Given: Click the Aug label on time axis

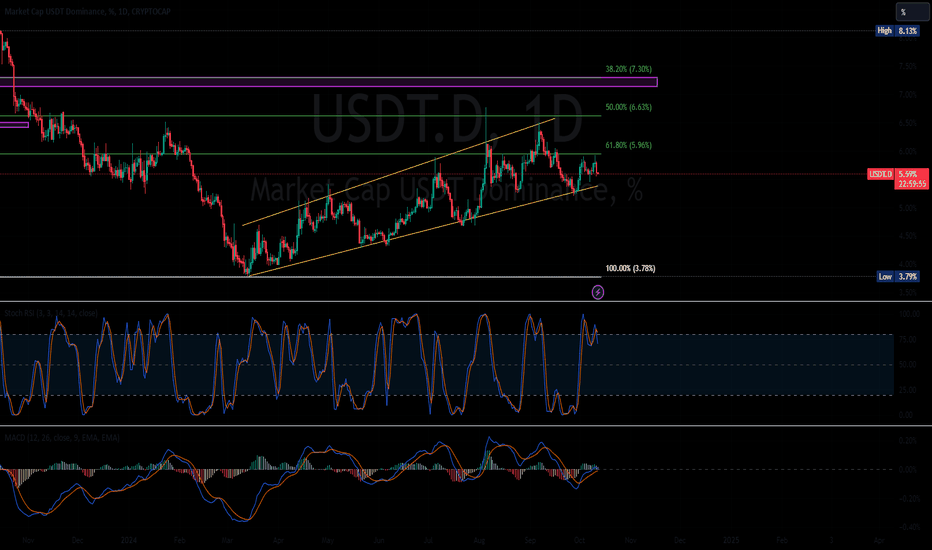Looking at the screenshot, I should pos(480,540).
